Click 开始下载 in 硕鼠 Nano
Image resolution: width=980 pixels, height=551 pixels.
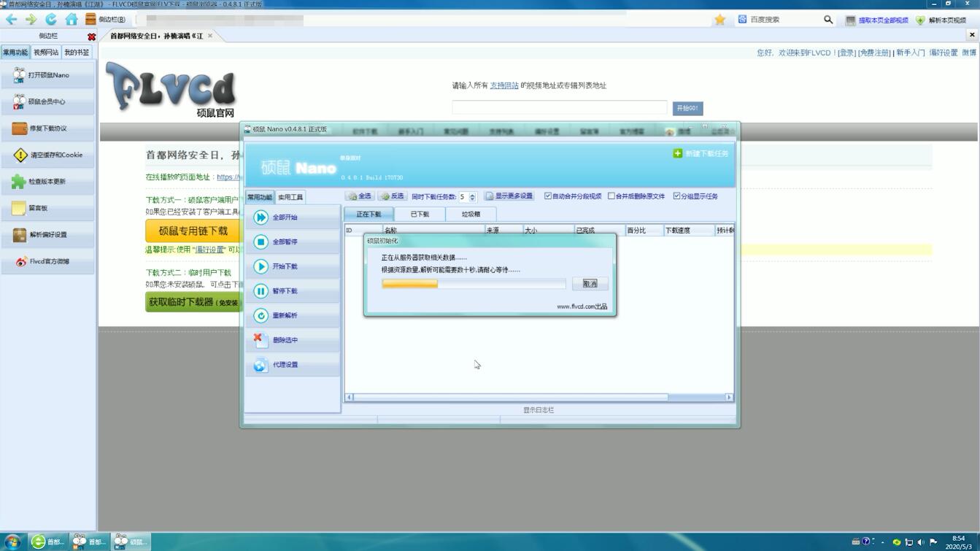pos(293,266)
